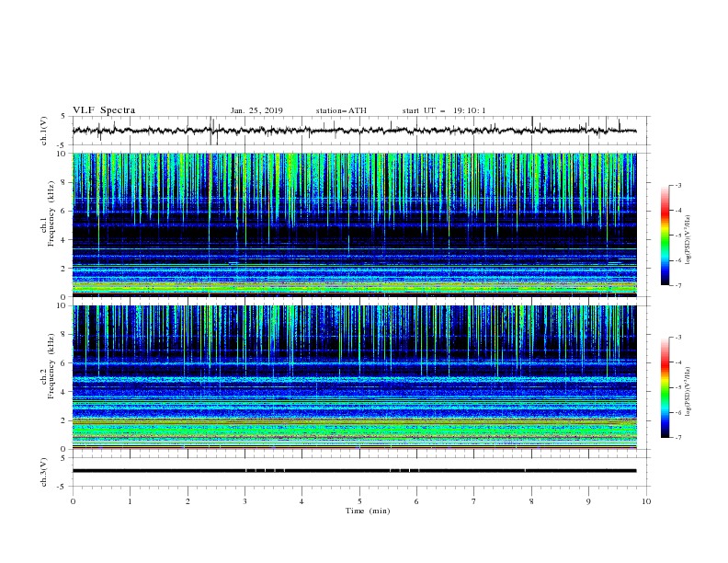Pick the ch.2 spectrogram PSD colorbar
The height and width of the screenshot is (563, 728).
665,387
